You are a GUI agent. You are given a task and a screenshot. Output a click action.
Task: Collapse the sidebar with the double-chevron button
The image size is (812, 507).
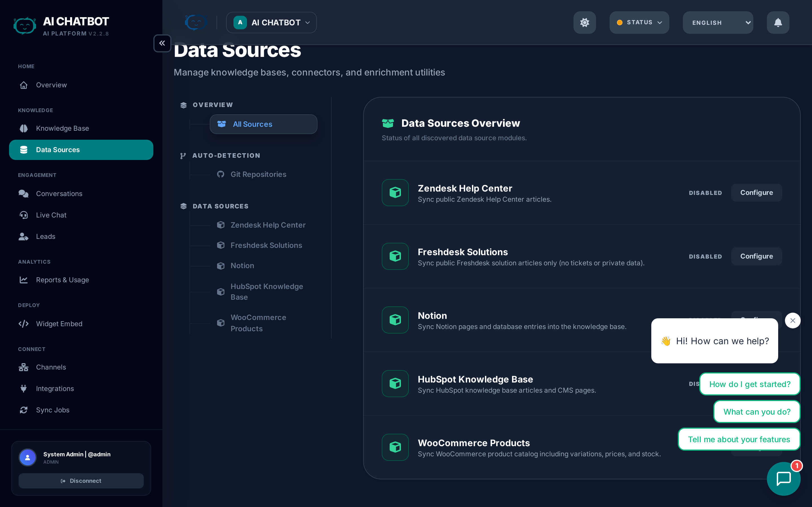[162, 43]
